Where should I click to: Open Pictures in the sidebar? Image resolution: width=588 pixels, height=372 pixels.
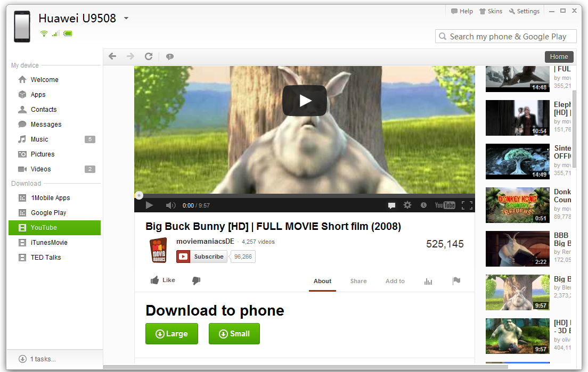pos(55,154)
